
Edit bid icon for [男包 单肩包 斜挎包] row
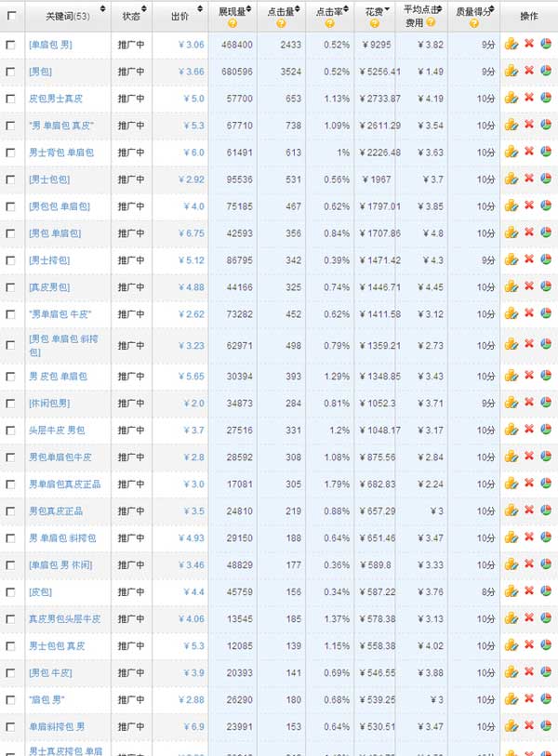click(511, 345)
